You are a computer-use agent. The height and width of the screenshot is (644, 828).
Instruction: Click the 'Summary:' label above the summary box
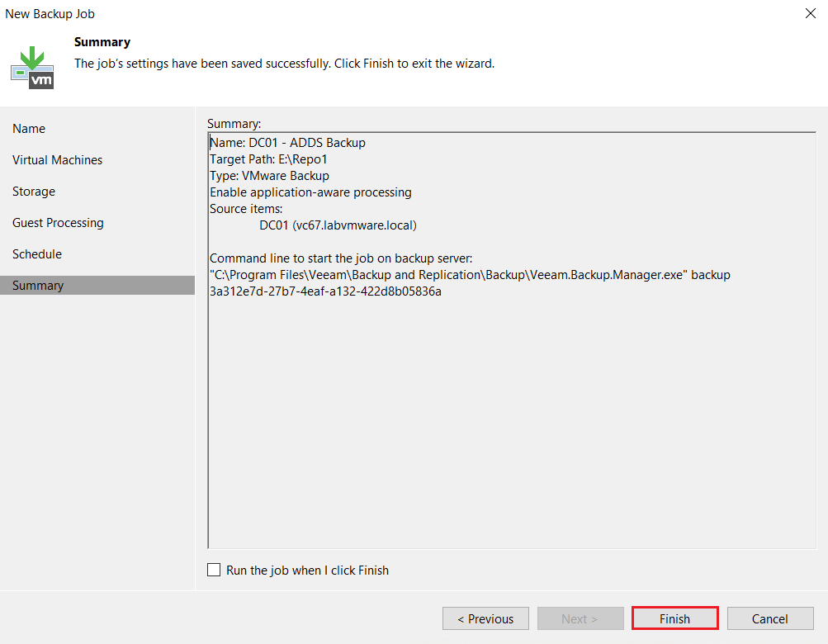234,124
